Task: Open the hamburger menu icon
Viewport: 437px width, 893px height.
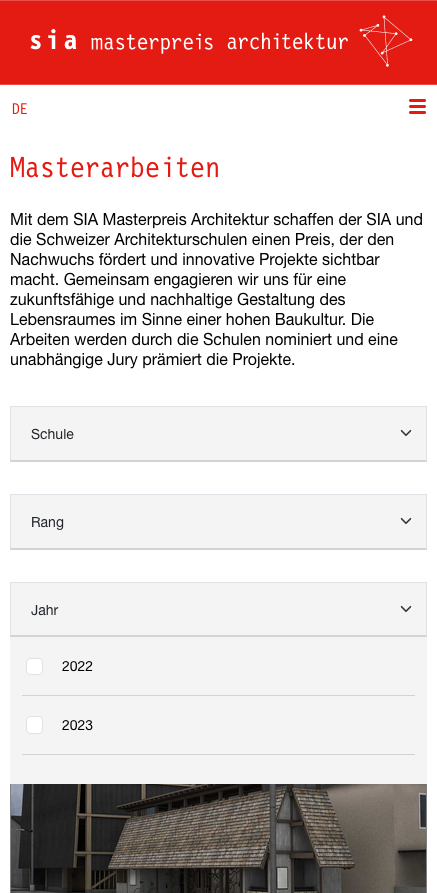Action: tap(417, 106)
